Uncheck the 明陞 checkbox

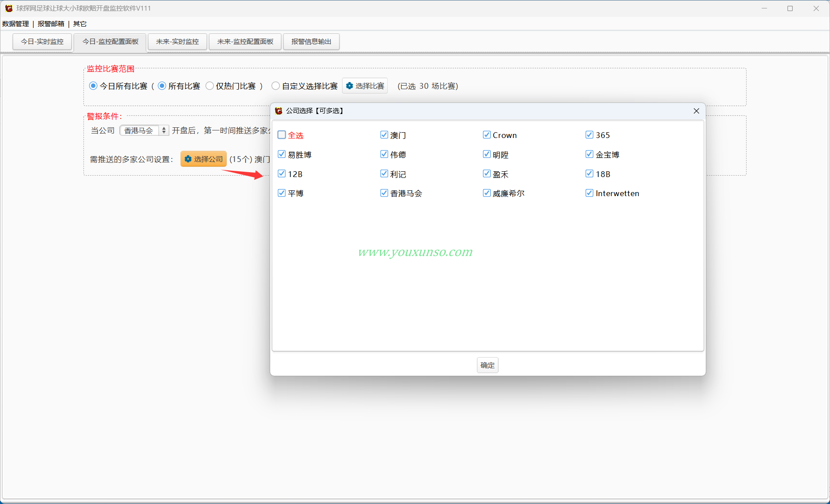[487, 154]
